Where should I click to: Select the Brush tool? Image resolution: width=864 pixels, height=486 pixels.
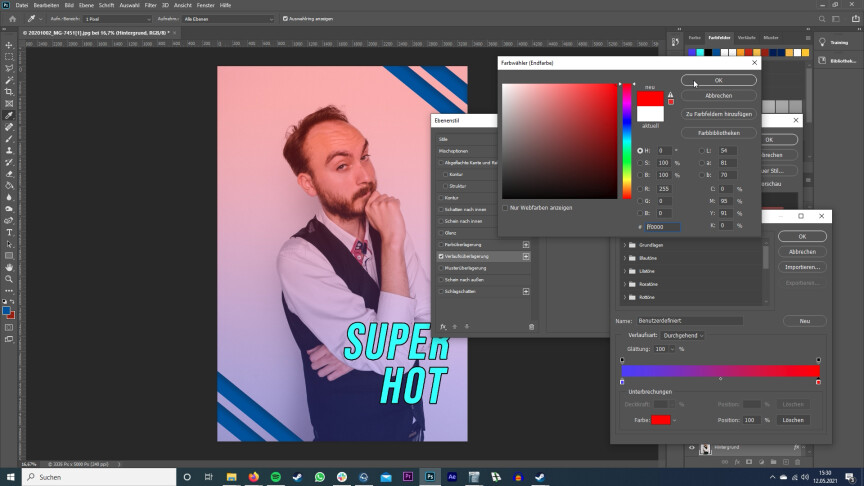pyautogui.click(x=9, y=138)
